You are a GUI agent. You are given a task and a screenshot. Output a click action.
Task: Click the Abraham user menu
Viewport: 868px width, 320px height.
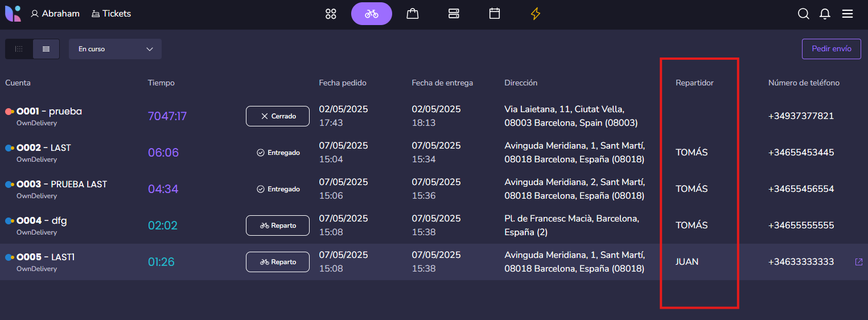(55, 14)
